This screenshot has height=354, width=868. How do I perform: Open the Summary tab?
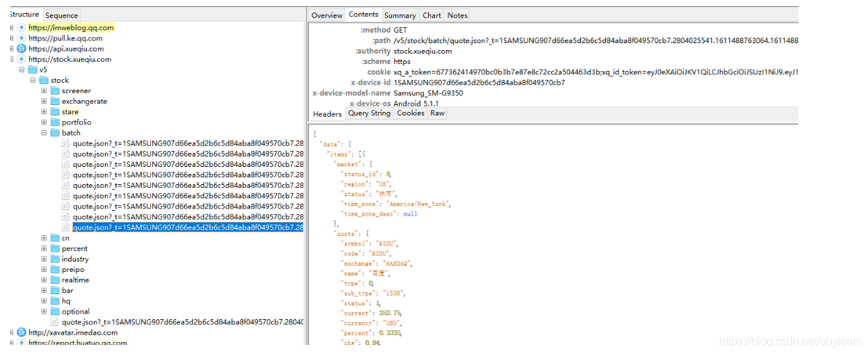point(400,15)
